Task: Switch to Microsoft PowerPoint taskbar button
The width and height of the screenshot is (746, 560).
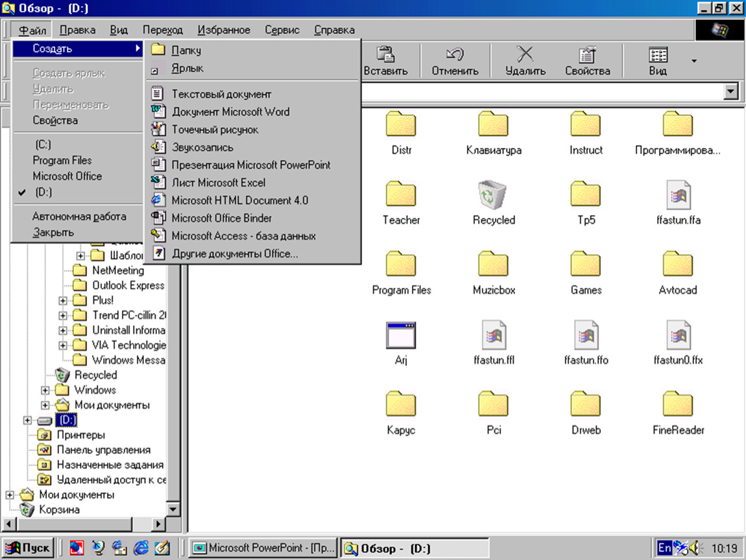Action: pyautogui.click(x=263, y=548)
